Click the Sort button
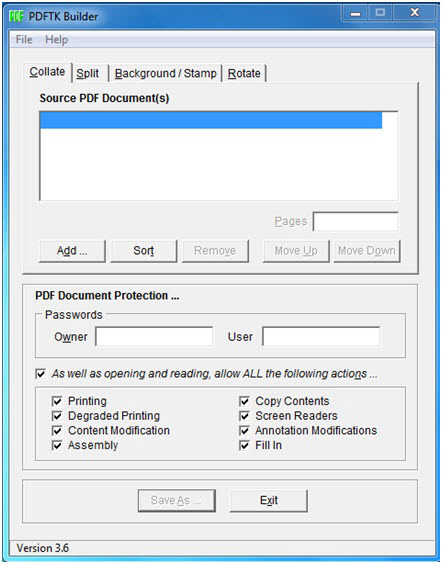 pos(143,251)
